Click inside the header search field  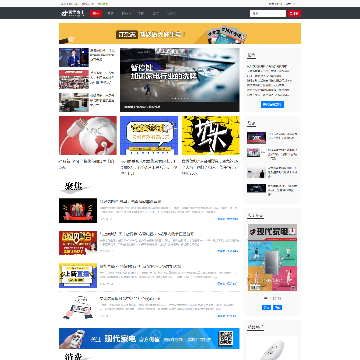click(x=268, y=13)
